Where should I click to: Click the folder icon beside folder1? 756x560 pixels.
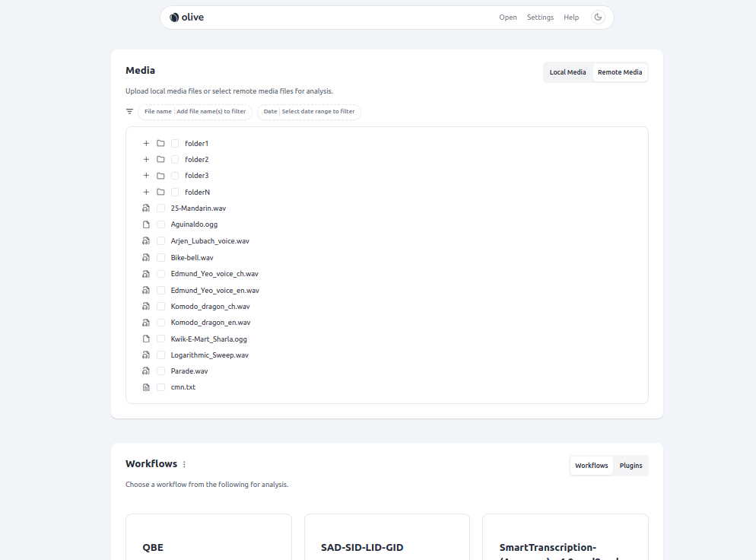160,142
